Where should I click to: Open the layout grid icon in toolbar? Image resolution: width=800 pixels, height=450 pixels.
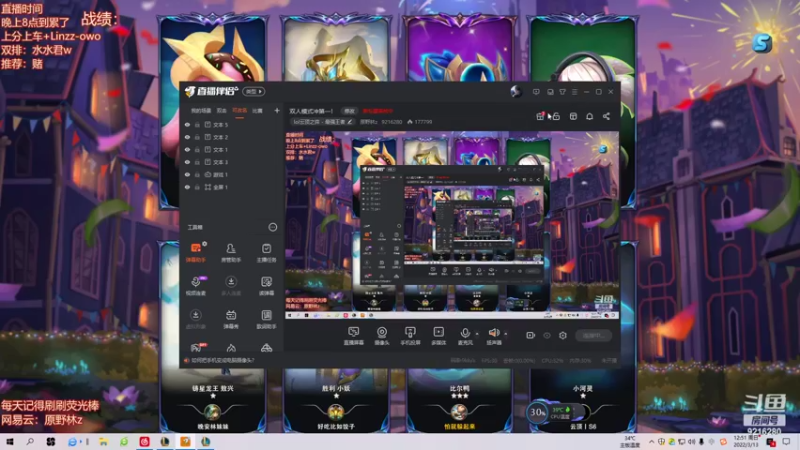point(573,116)
